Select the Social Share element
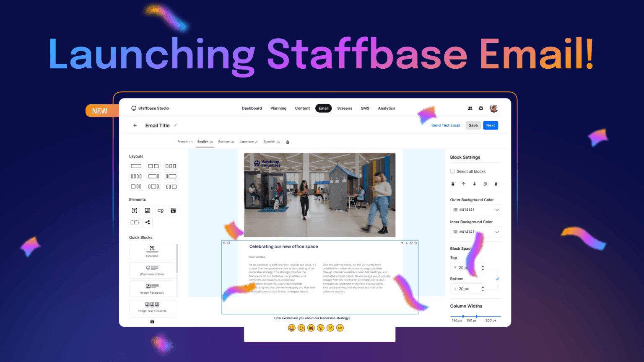Screen dimensions: 644x362 (147, 222)
